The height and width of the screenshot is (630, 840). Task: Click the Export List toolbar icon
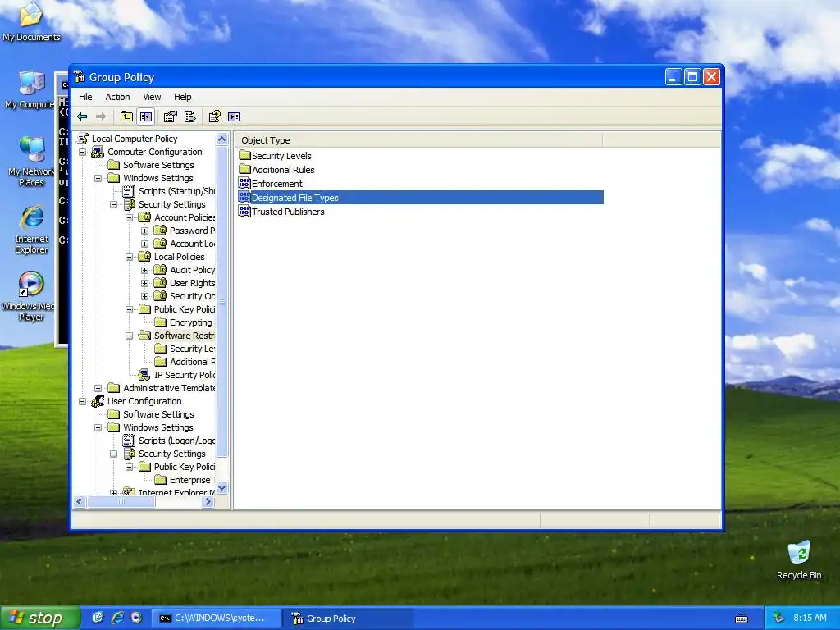(x=189, y=116)
